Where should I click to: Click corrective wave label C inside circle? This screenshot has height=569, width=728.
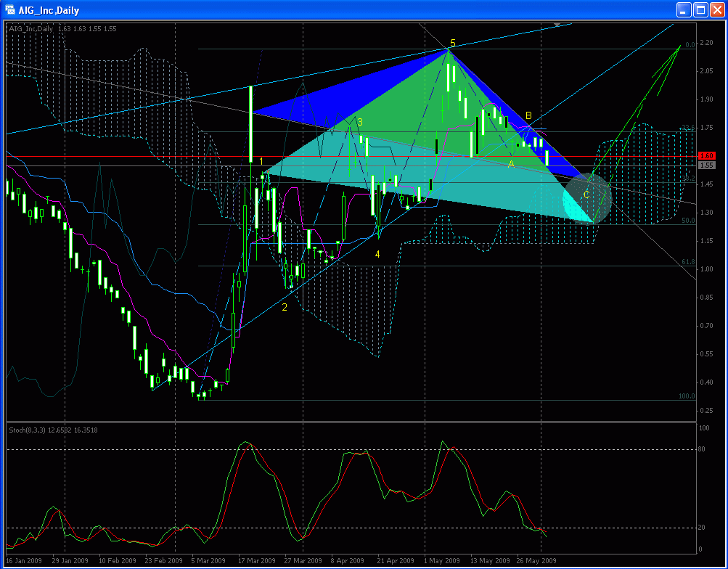(x=586, y=195)
